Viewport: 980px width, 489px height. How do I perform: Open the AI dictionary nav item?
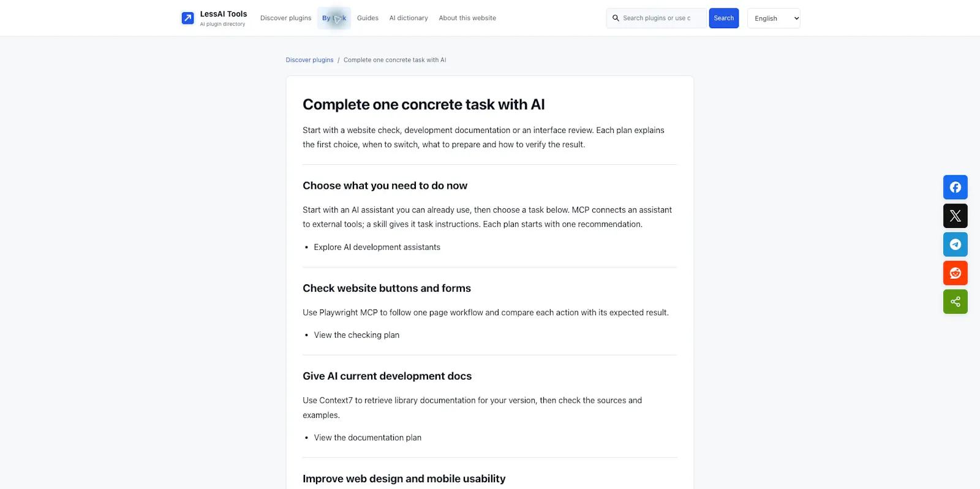[409, 18]
